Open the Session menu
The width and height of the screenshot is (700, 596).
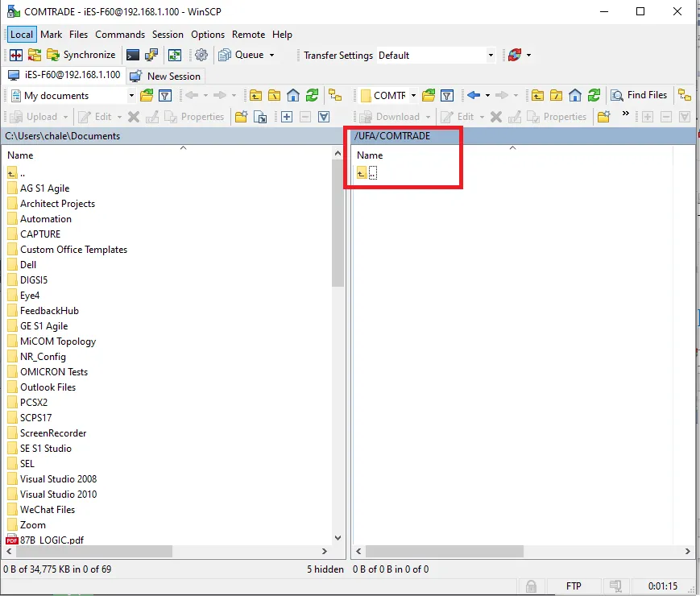point(168,35)
